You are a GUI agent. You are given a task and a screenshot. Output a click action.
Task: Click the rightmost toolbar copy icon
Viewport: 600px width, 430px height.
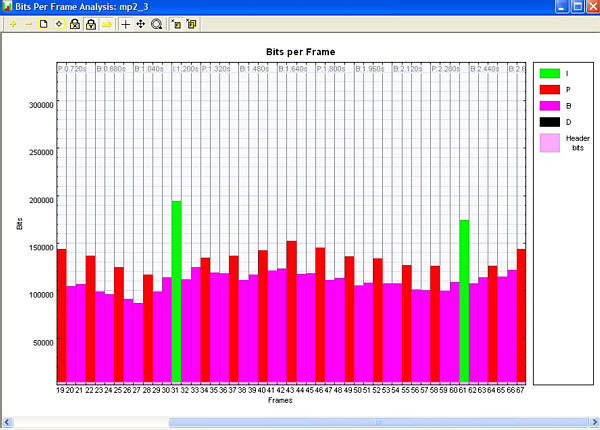pos(191,22)
